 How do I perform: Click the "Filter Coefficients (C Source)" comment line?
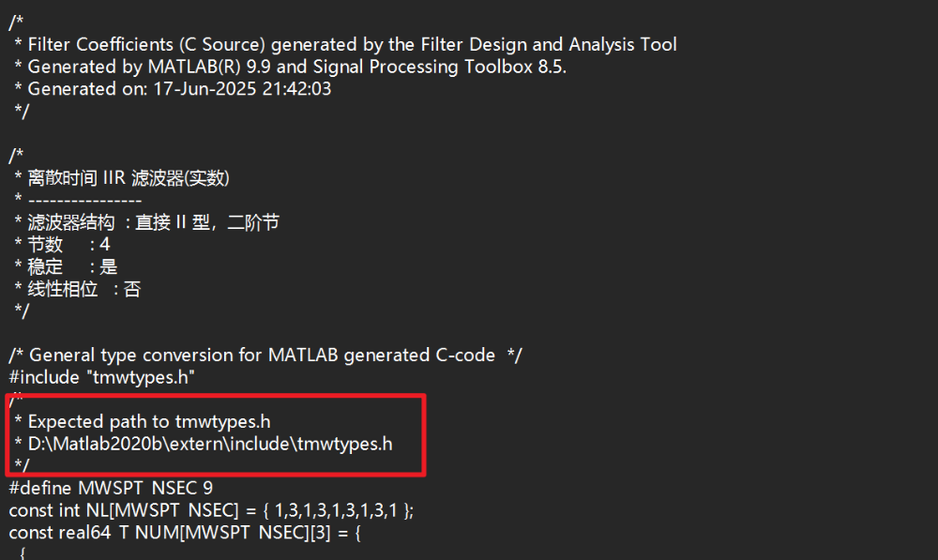coord(352,44)
